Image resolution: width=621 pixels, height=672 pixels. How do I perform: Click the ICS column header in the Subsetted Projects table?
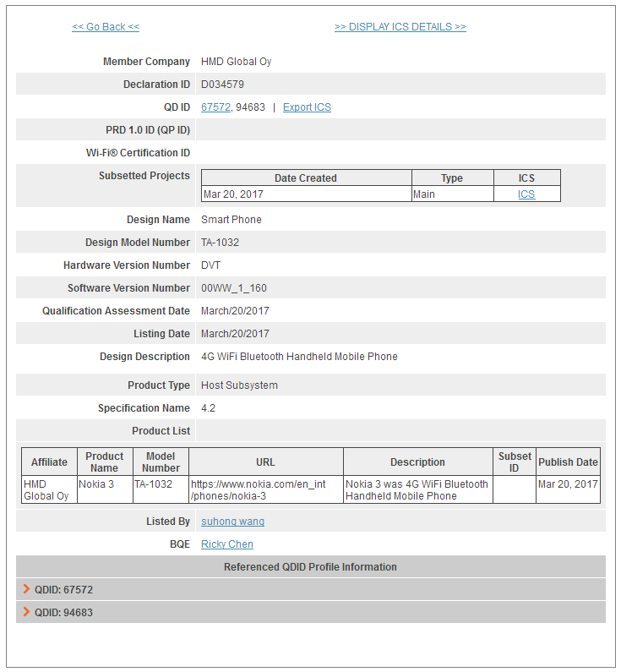[526, 178]
